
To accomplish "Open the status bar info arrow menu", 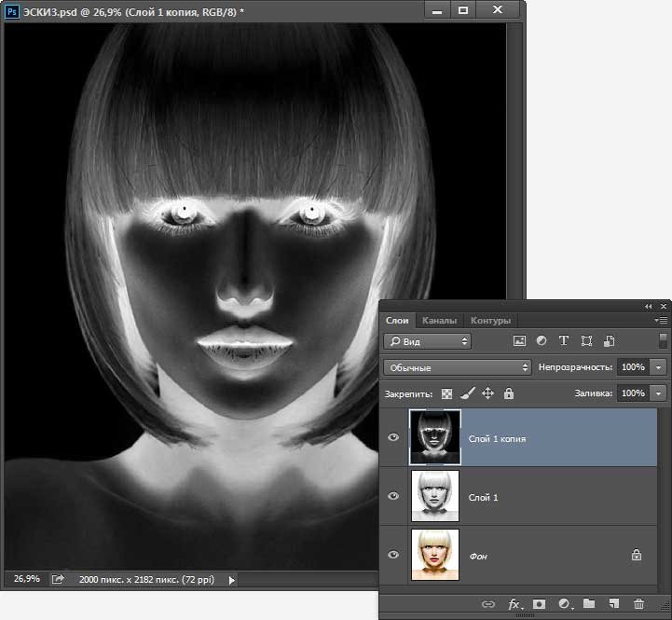I will (x=231, y=580).
